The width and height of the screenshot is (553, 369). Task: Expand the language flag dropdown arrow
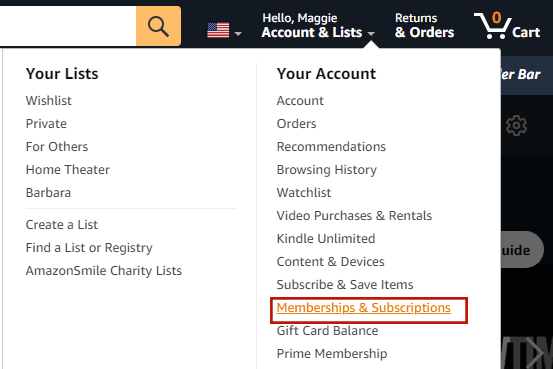tap(238, 34)
